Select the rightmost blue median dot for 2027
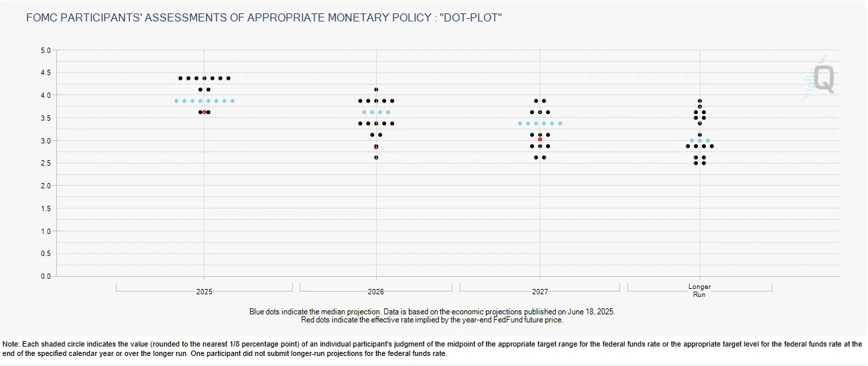 click(560, 123)
